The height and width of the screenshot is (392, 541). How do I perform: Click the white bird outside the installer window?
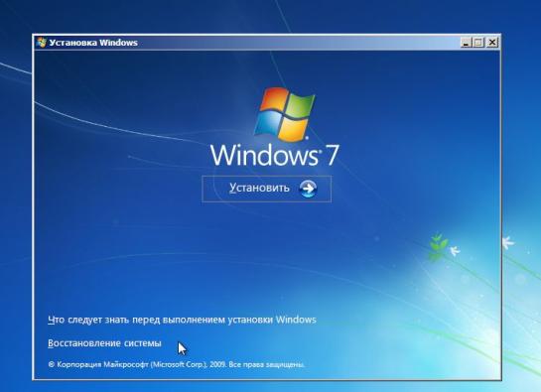coord(508,242)
